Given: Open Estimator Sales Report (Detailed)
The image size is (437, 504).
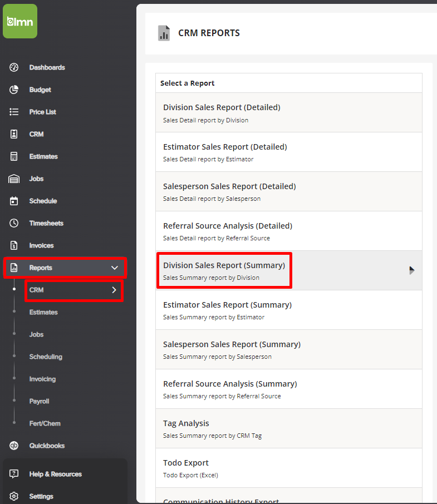Looking at the screenshot, I should click(x=289, y=152).
